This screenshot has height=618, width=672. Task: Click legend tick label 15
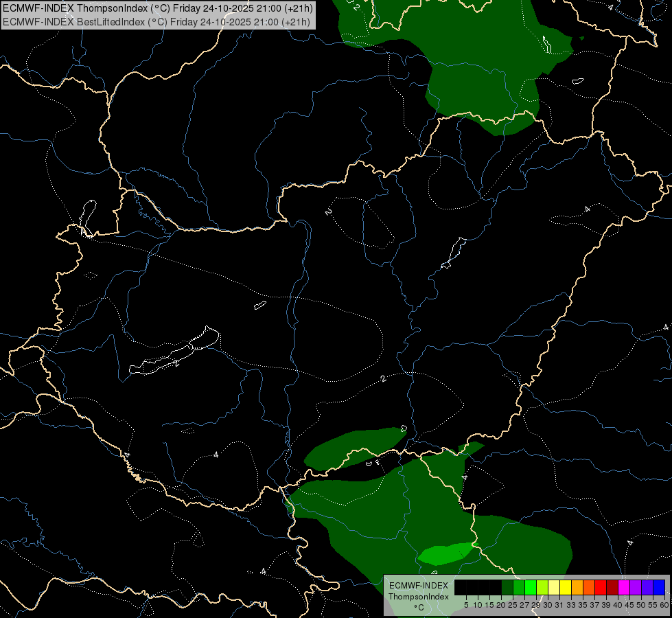pos(489,605)
